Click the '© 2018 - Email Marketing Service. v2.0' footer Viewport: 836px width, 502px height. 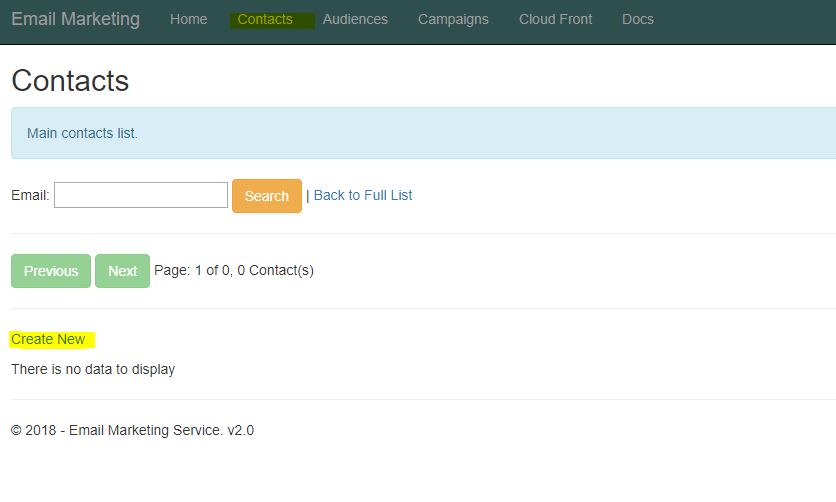(x=132, y=430)
